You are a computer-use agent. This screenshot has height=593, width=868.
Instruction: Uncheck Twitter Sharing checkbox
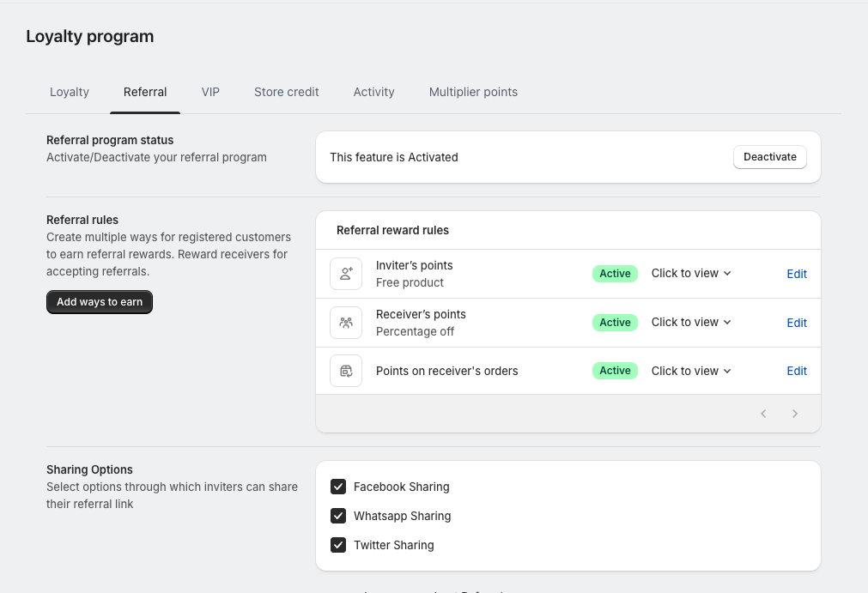(338, 546)
